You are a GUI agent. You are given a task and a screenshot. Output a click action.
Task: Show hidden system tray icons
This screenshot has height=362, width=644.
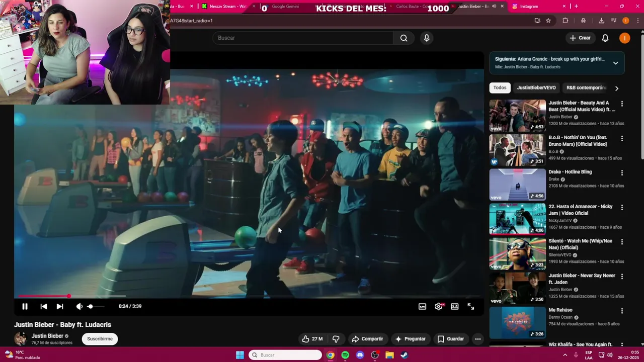coord(565,355)
